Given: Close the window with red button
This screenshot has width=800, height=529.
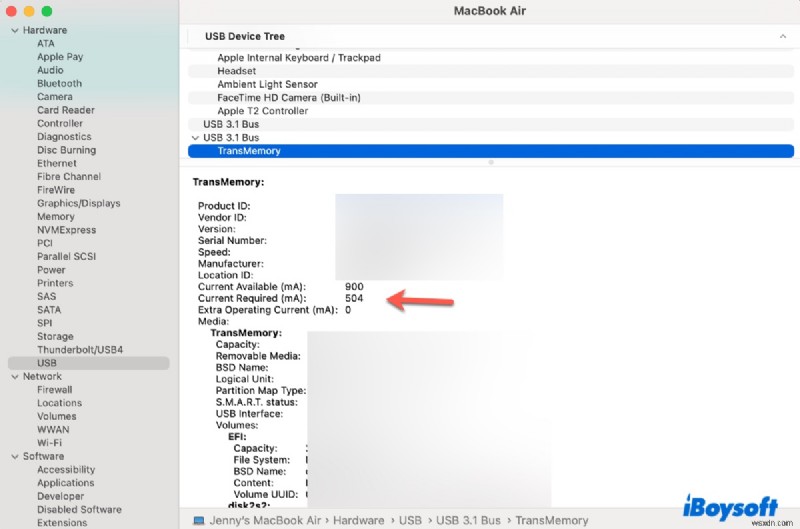Looking at the screenshot, I should 11,11.
